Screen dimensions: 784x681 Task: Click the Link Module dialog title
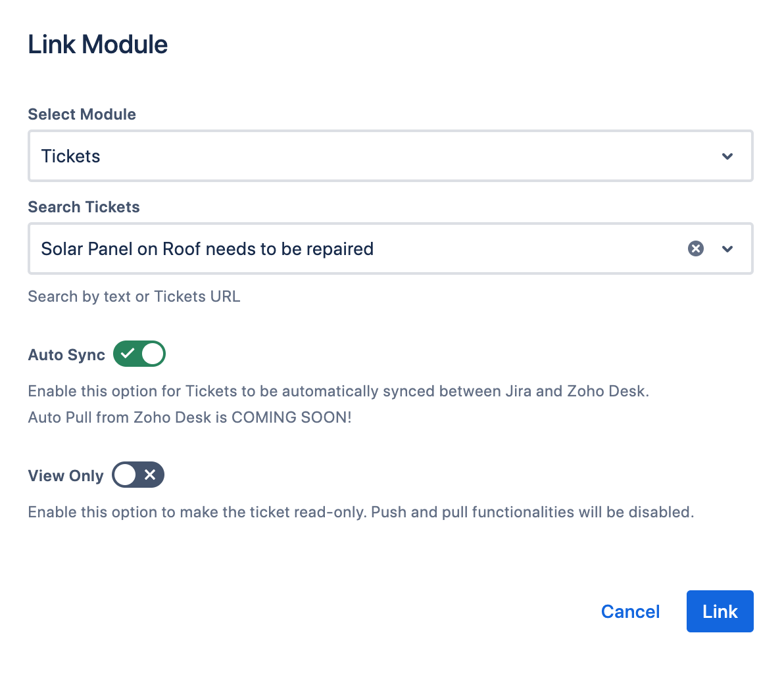click(x=98, y=45)
